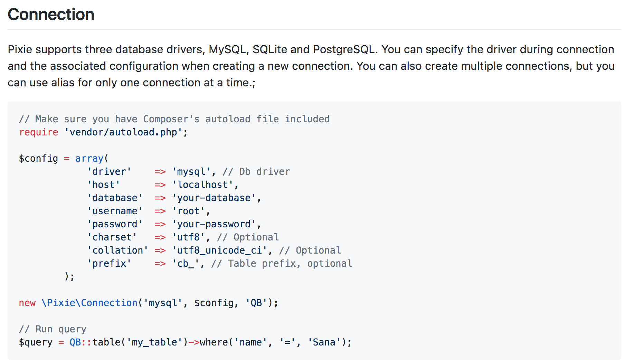Click the 'cb_' prefix value
Viewport: 644px width, 360px height.
coord(186,264)
